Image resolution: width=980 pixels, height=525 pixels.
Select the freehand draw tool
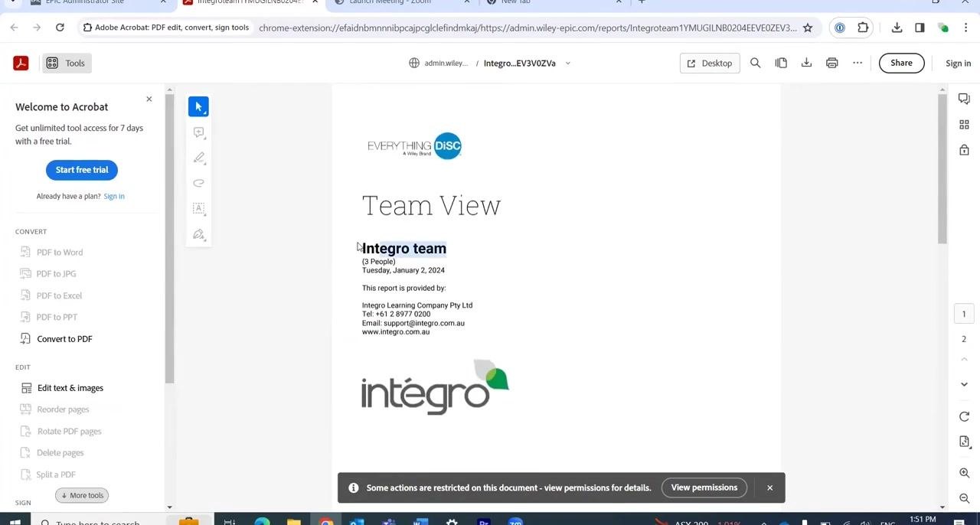click(198, 183)
